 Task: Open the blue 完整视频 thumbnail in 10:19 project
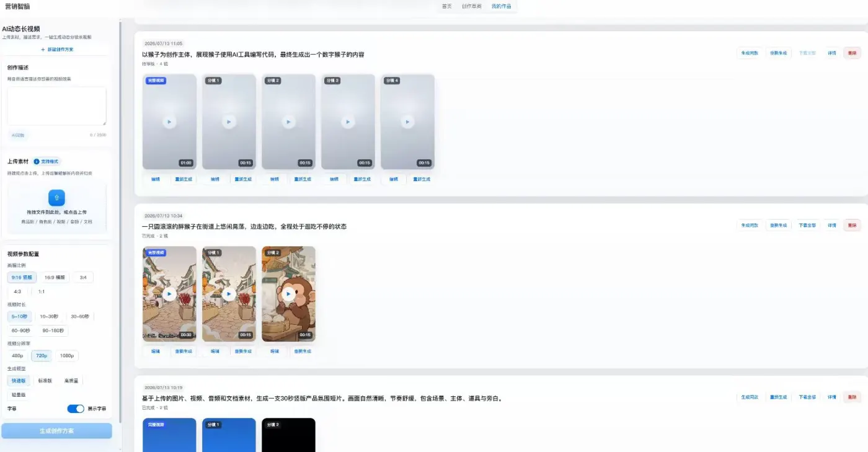click(169, 435)
